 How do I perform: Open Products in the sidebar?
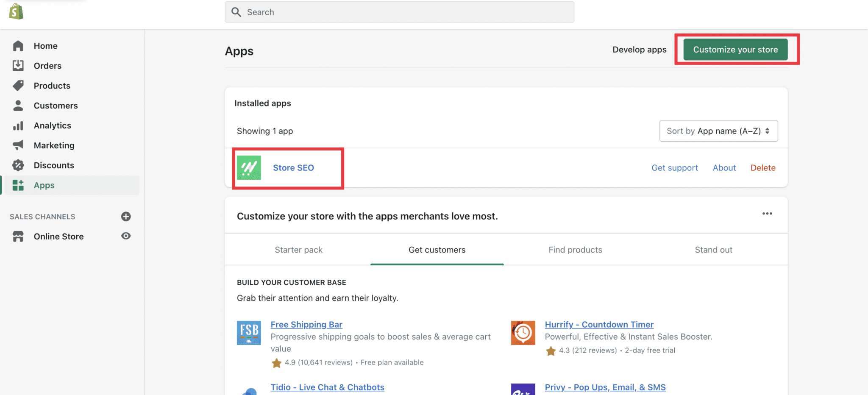tap(52, 86)
